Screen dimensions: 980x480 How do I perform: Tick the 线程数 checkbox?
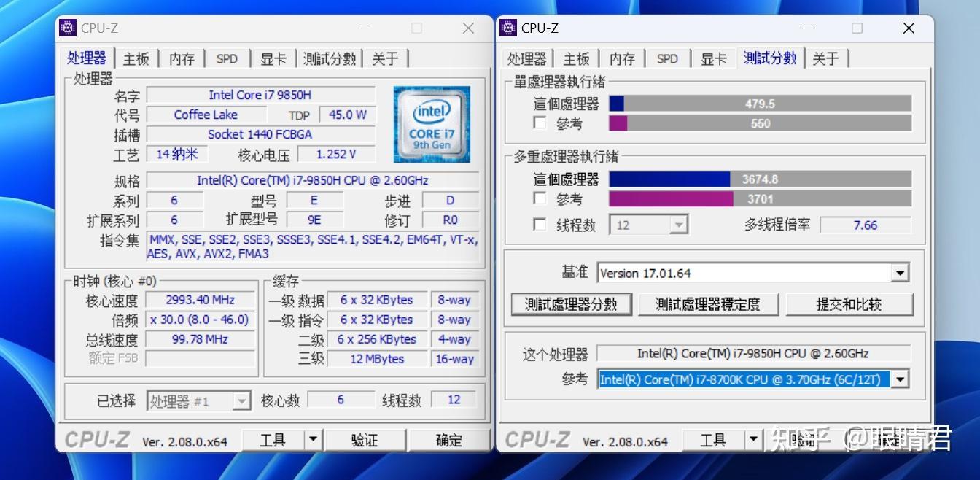[540, 225]
